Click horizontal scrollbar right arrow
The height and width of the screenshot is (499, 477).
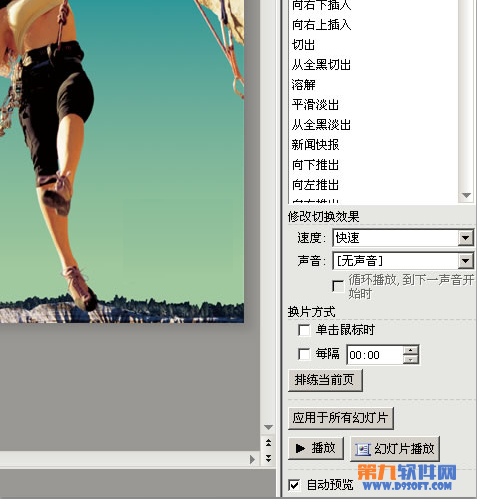pyautogui.click(x=252, y=459)
